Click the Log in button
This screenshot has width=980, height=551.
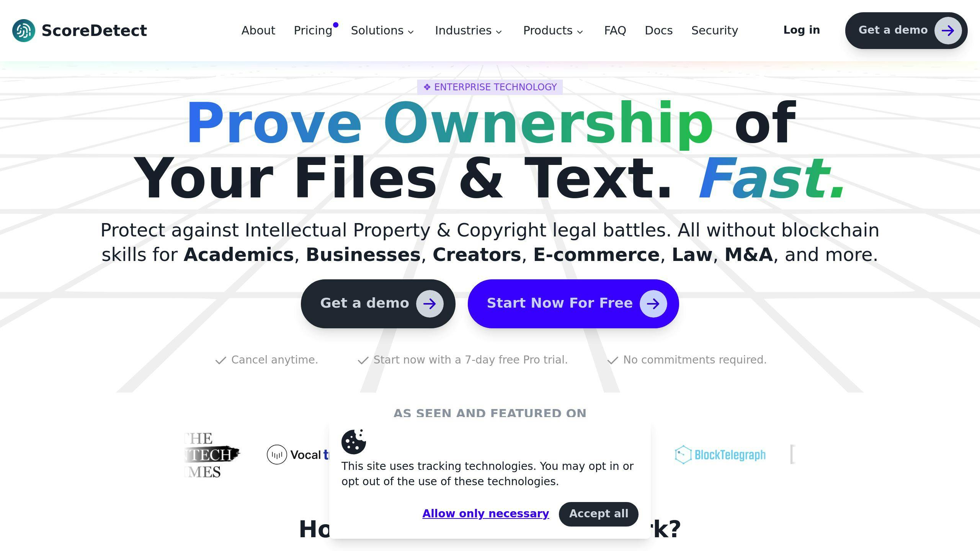click(802, 30)
